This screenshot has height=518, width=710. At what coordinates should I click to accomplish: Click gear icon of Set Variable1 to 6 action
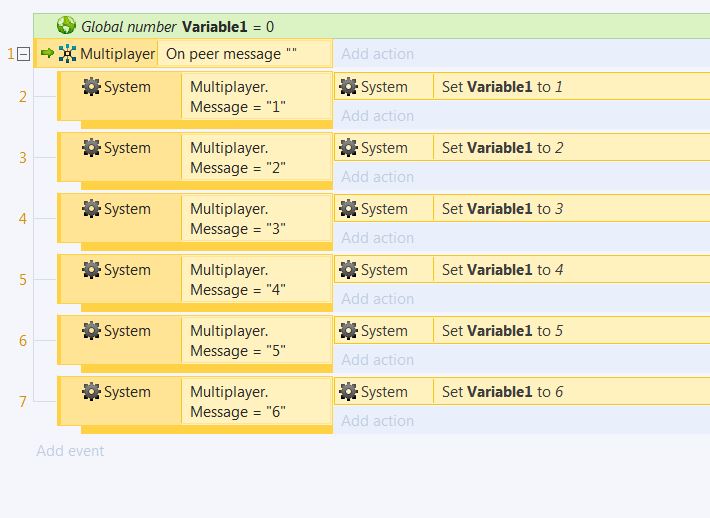[348, 392]
